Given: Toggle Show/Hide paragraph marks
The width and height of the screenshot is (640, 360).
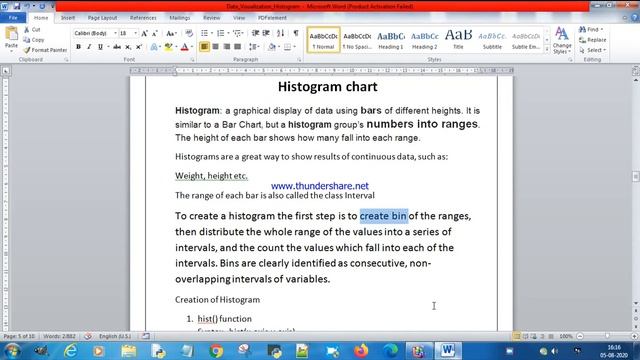Looking at the screenshot, I should 296,33.
